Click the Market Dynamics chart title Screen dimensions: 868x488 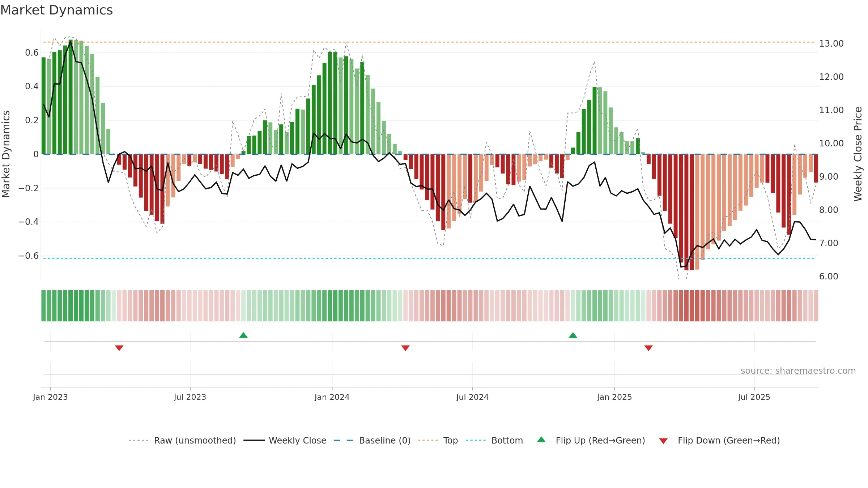tap(57, 10)
